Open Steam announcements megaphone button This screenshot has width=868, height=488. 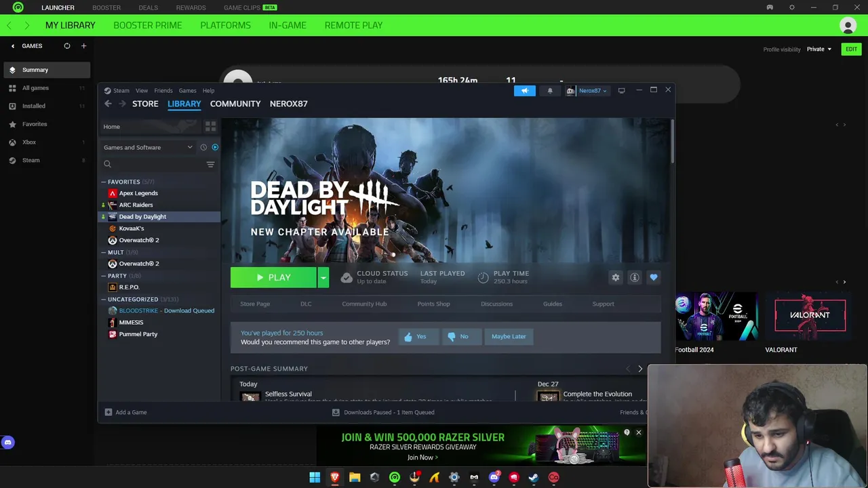pyautogui.click(x=524, y=91)
